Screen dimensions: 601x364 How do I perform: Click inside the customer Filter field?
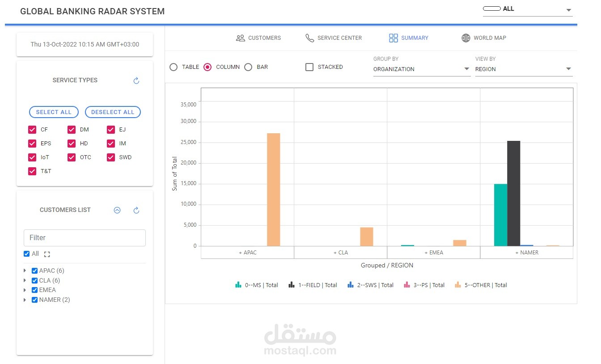click(x=85, y=237)
